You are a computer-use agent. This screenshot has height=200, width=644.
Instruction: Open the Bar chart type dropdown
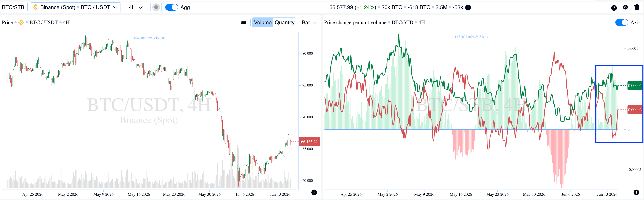point(309,23)
